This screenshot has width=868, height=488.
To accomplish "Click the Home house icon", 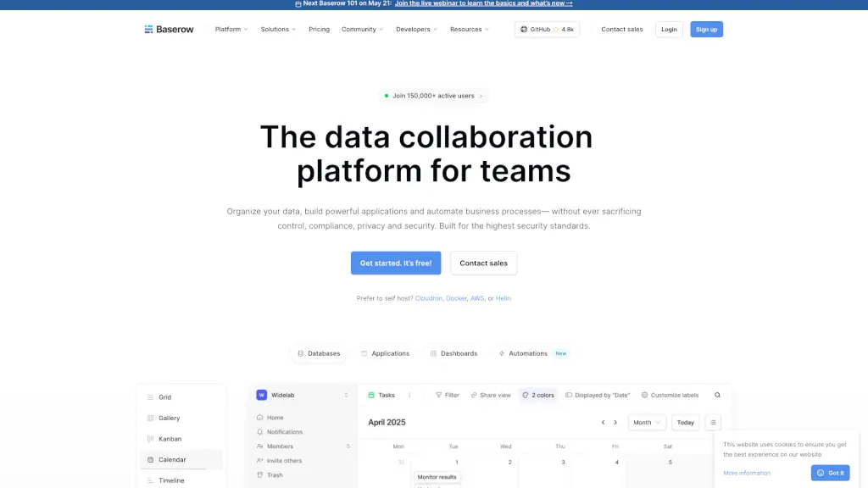I will [x=259, y=418].
